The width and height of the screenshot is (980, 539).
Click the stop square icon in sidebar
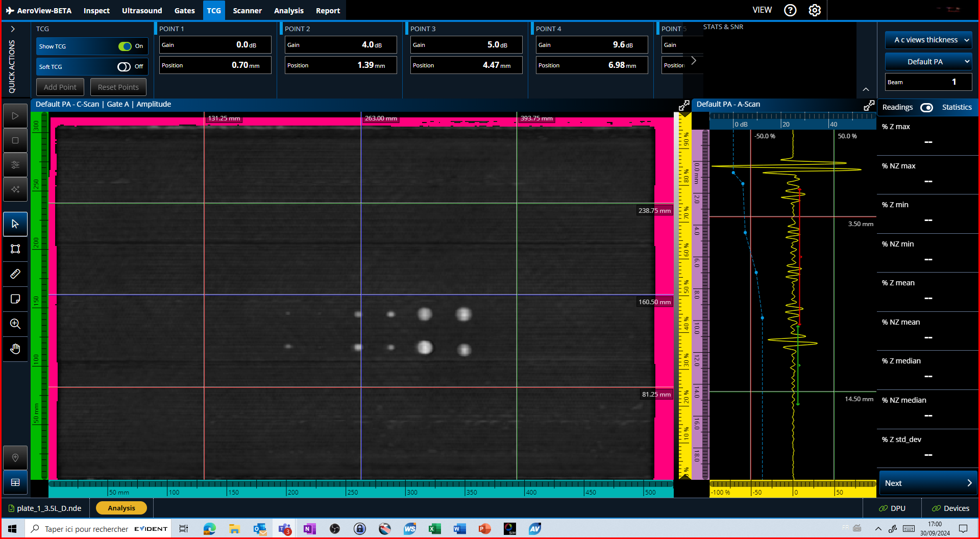[15, 140]
